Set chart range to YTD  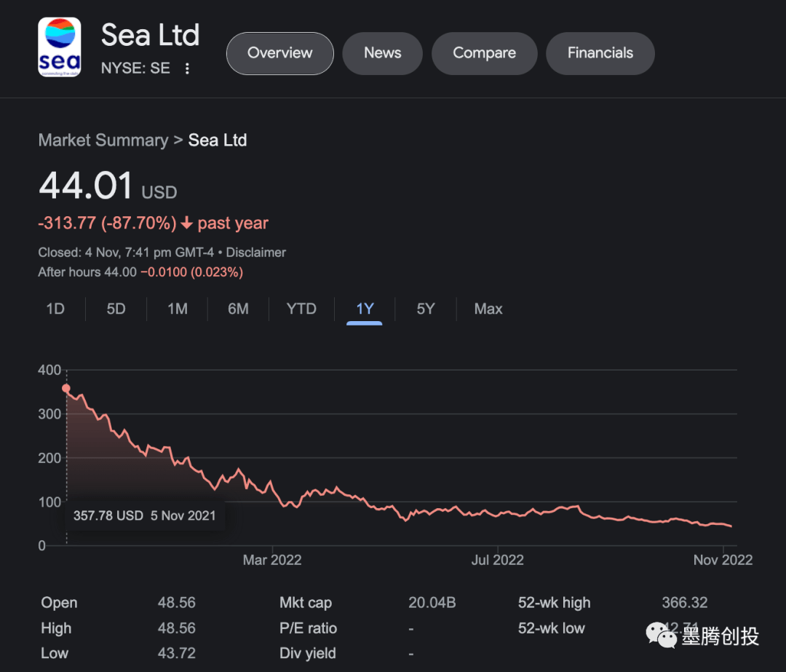click(x=301, y=309)
